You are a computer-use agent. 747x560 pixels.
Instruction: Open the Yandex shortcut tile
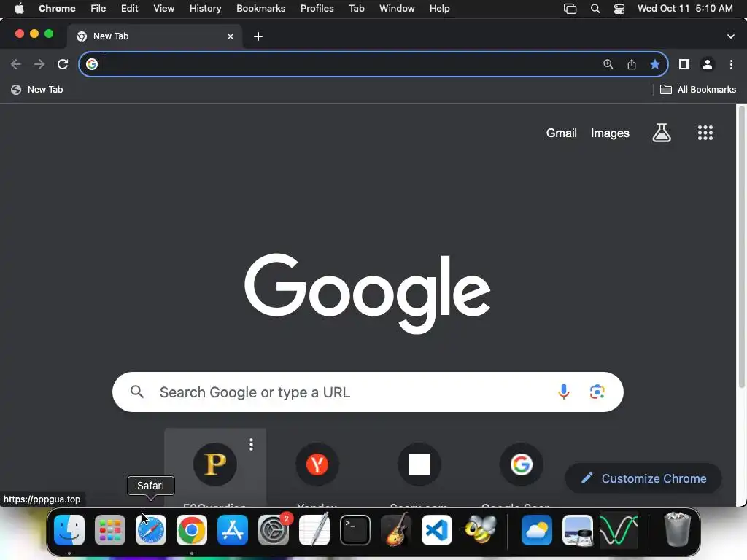coord(317,464)
